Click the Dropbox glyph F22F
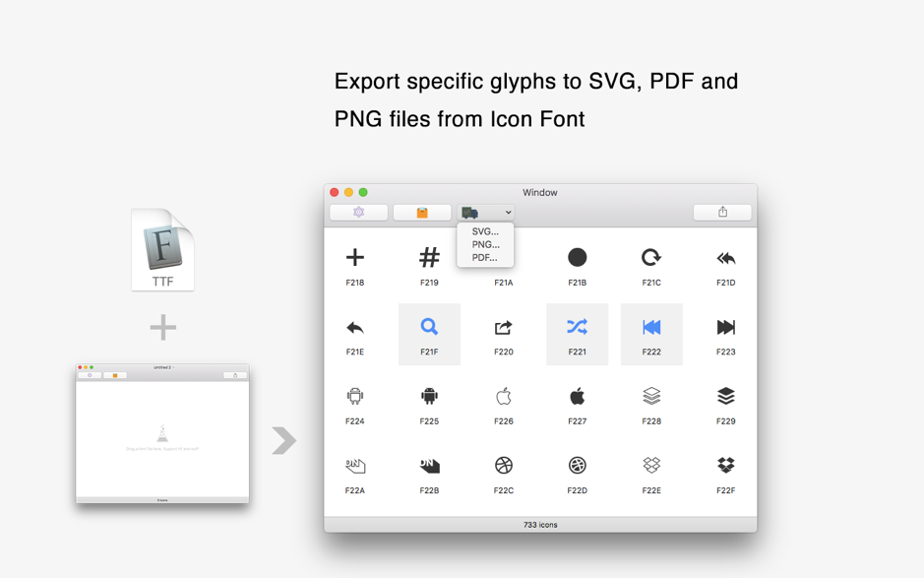 [x=725, y=467]
